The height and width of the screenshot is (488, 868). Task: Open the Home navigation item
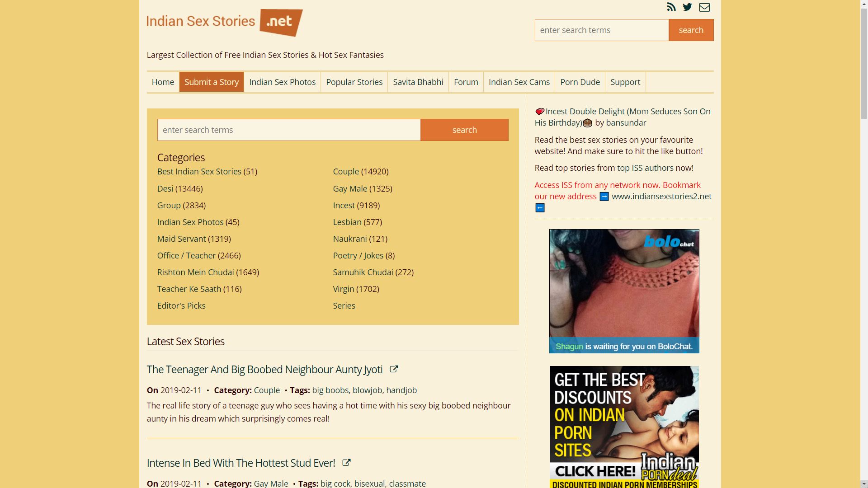[x=163, y=82]
